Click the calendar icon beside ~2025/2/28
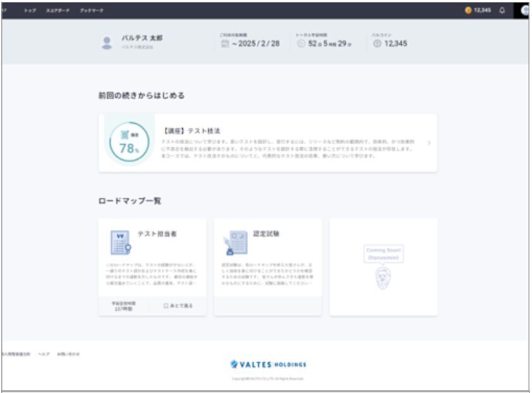The height and width of the screenshot is (393, 532). click(x=225, y=44)
